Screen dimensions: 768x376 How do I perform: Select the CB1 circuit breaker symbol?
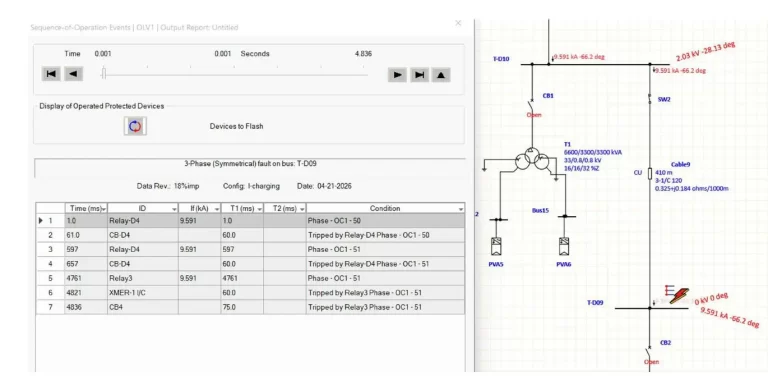coord(532,104)
